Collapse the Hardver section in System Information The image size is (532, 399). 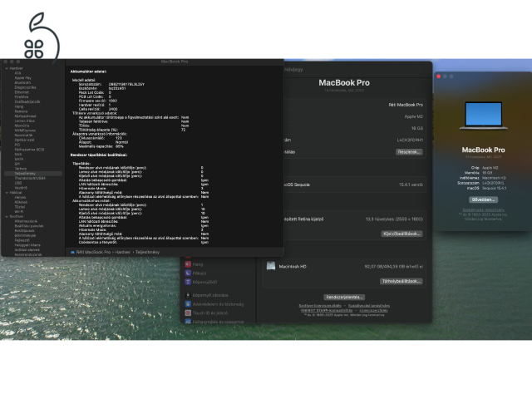[x=7, y=68]
